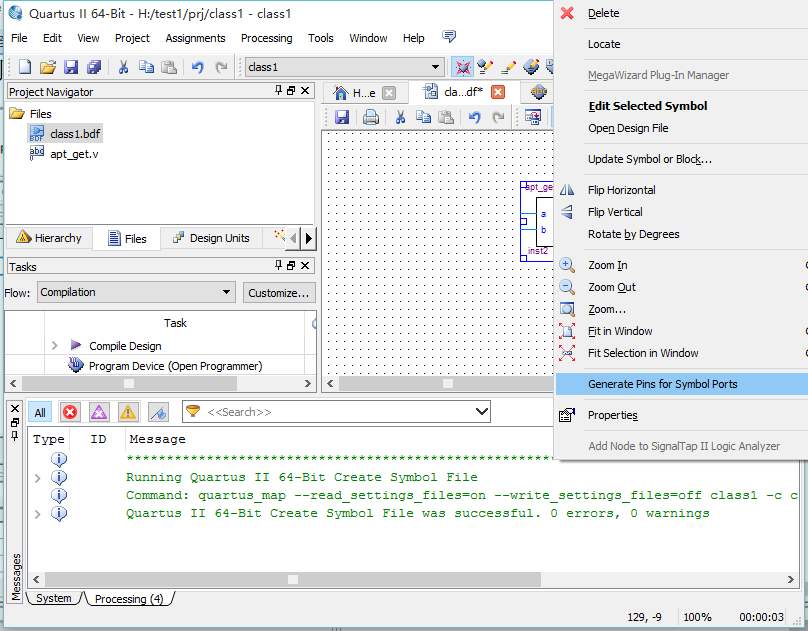Viewport: 808px width, 631px height.
Task: Click the Paste icon in block editor toolbar
Action: pyautogui.click(x=446, y=117)
